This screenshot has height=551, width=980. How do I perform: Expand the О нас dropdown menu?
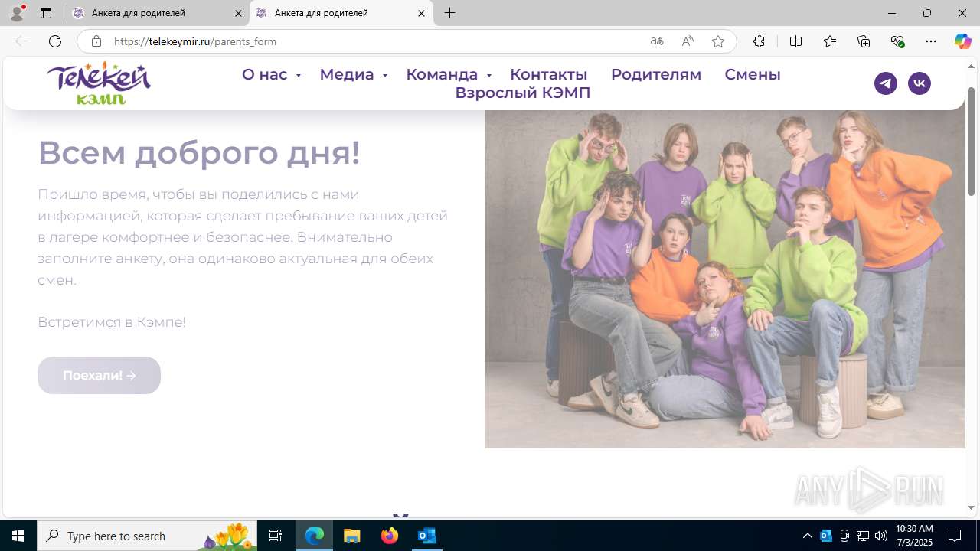(x=271, y=74)
